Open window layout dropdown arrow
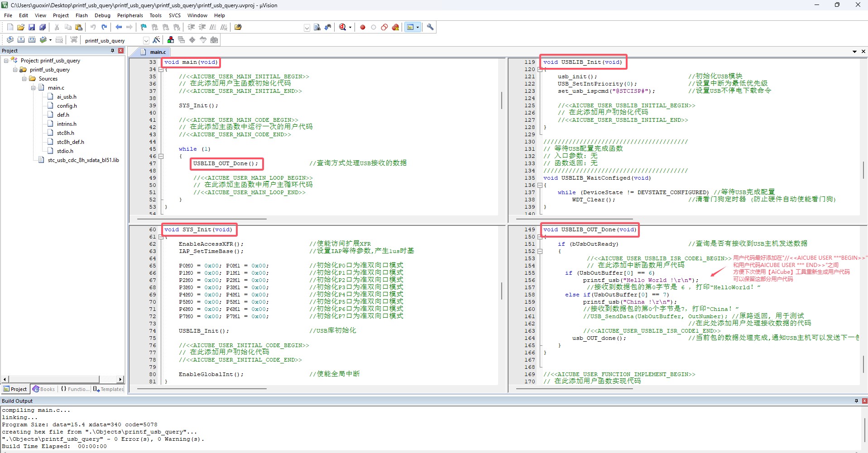 pyautogui.click(x=417, y=27)
